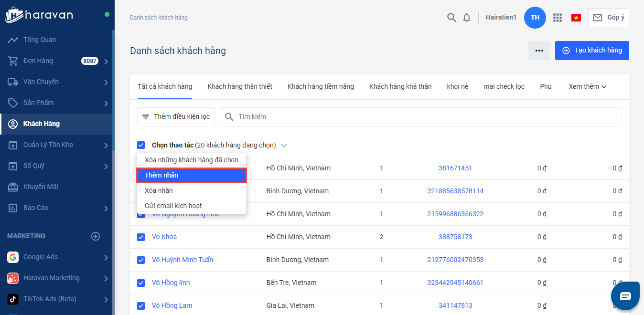Expand the Đơn Hàng sidebar submenu

106,61
